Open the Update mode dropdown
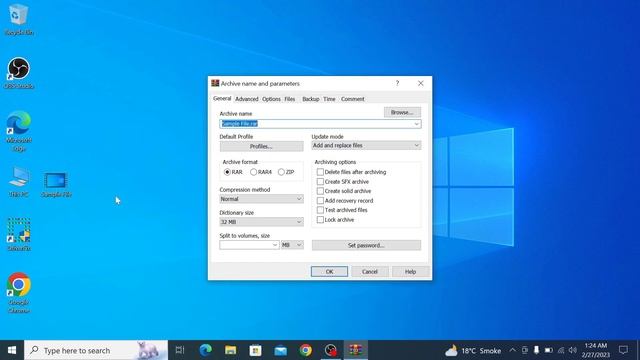 coord(366,146)
